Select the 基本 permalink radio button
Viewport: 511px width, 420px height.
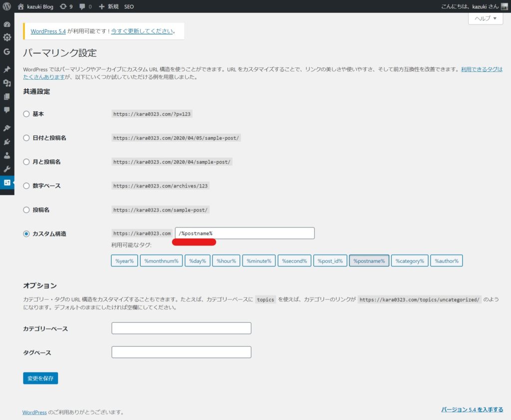tap(26, 114)
